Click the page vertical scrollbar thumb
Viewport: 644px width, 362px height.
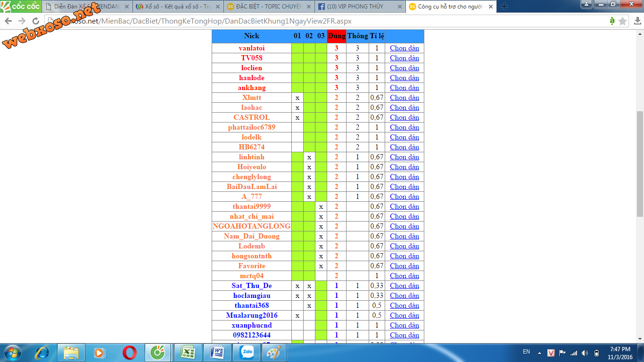(640, 163)
